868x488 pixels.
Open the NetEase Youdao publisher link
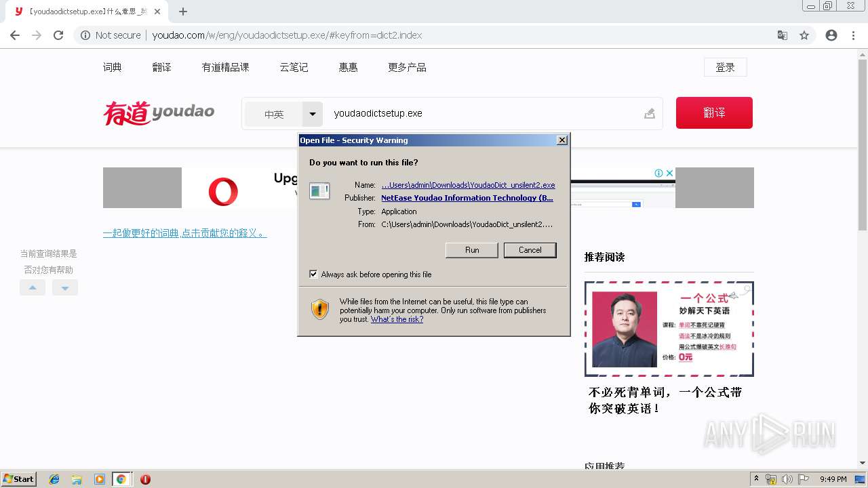[x=467, y=198]
